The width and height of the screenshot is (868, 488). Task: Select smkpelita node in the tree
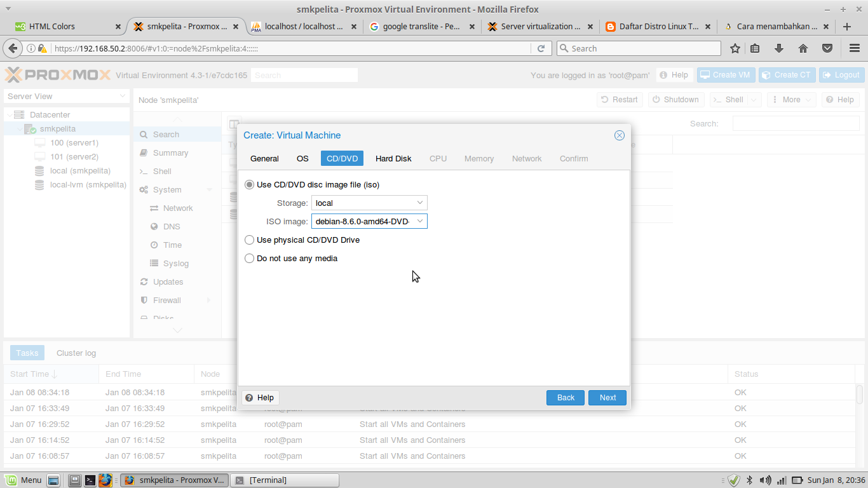point(57,129)
